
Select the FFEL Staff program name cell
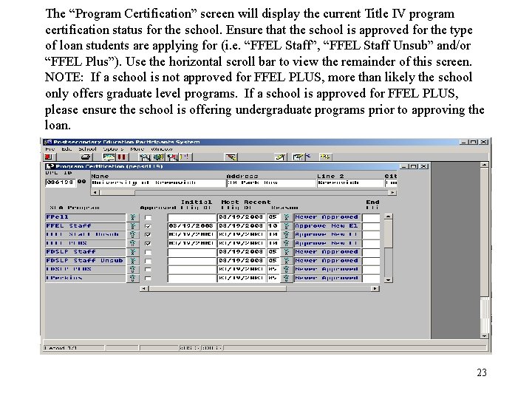[86, 226]
